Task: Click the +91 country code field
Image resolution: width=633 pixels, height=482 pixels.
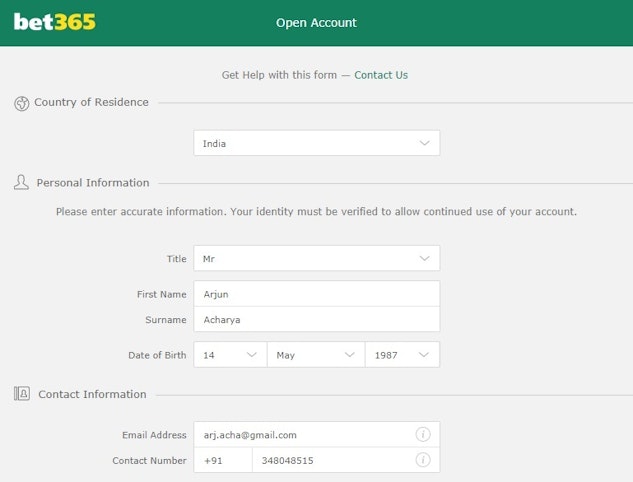Action: [x=222, y=460]
